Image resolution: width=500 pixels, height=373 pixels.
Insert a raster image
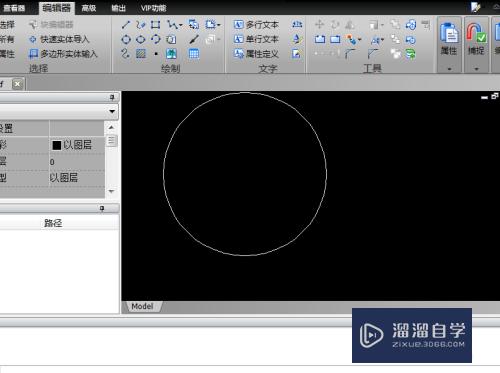(x=171, y=54)
